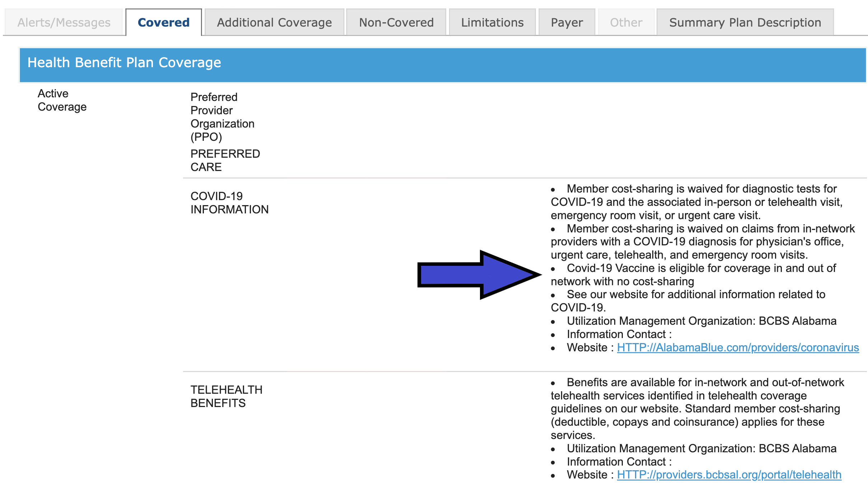Select the Covered tab
The image size is (868, 490).
pos(164,23)
